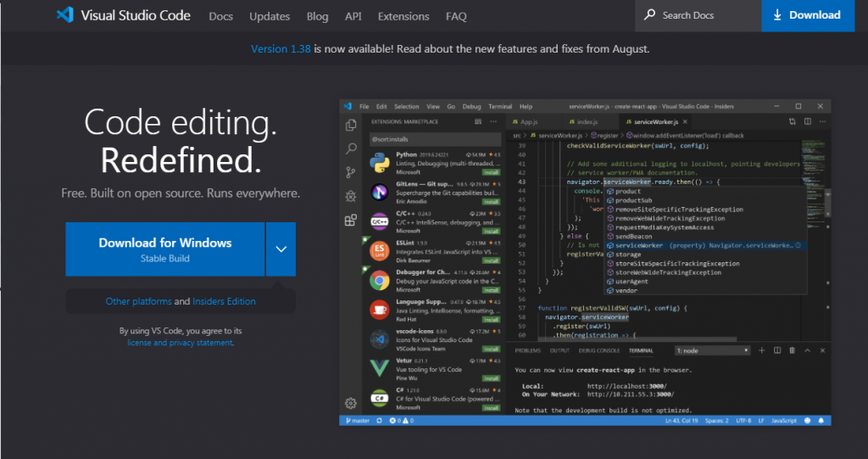Viewport: 868px width, 459px height.
Task: Install the Python extension
Action: tap(491, 172)
